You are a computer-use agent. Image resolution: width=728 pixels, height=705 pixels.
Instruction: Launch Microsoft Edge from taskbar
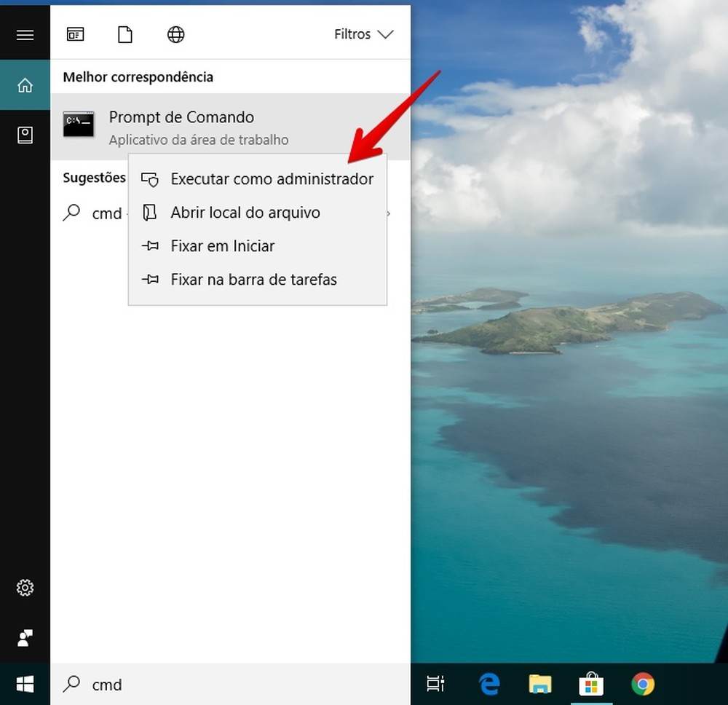[x=489, y=684]
